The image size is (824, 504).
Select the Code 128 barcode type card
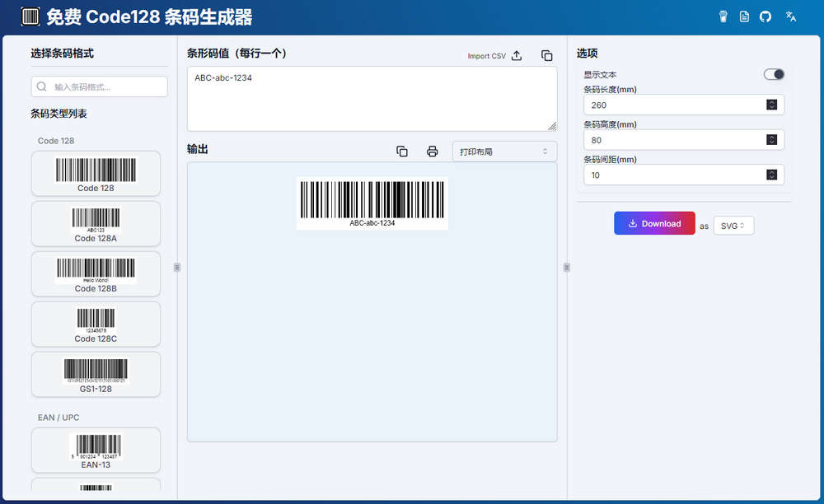[96, 174]
